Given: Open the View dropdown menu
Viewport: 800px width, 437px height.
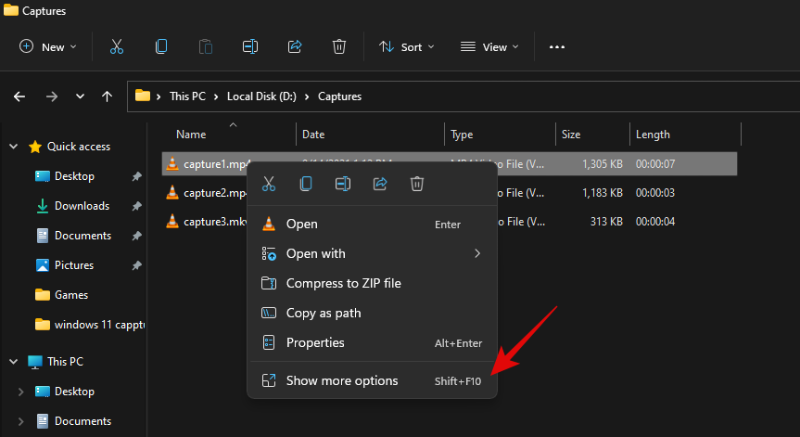Looking at the screenshot, I should [489, 46].
